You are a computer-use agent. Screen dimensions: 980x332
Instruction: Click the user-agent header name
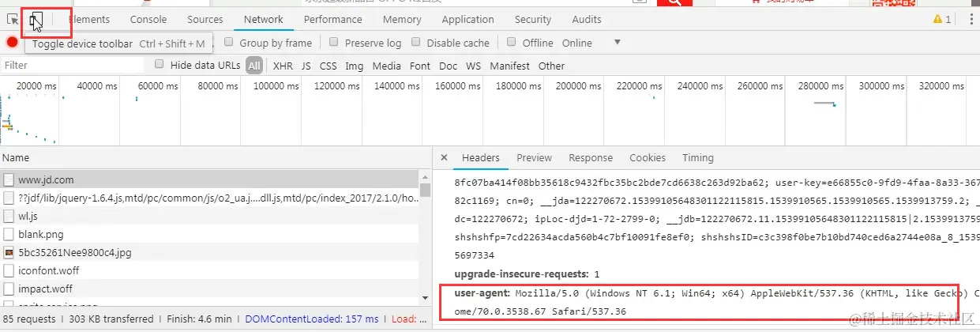(x=482, y=294)
